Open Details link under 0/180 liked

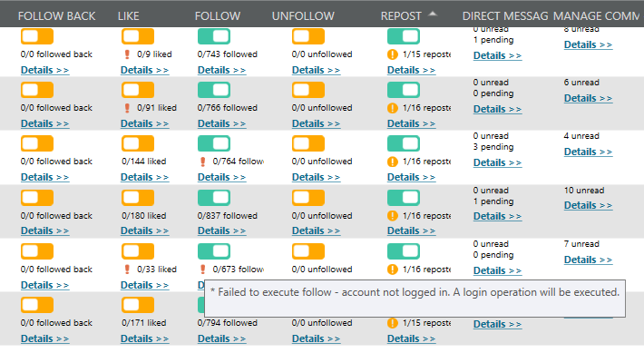[x=144, y=231]
